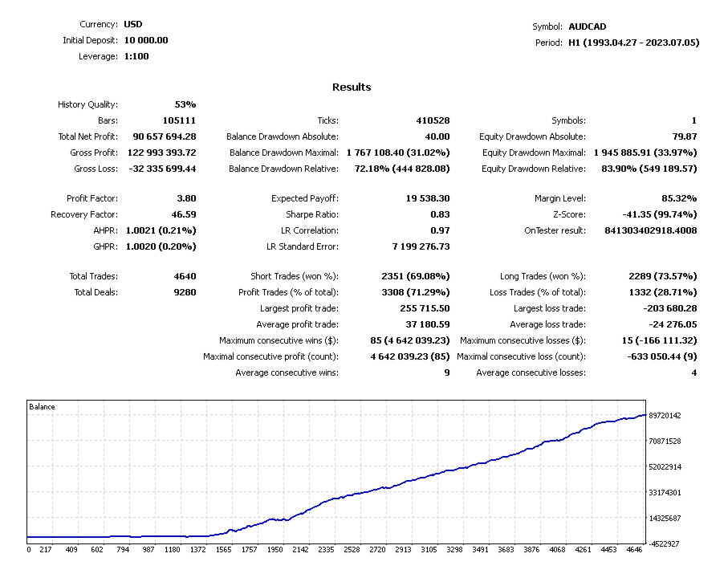Click Balance Drawdown Absolute value 40.00
Screen dimensions: 728x578
tap(437, 136)
